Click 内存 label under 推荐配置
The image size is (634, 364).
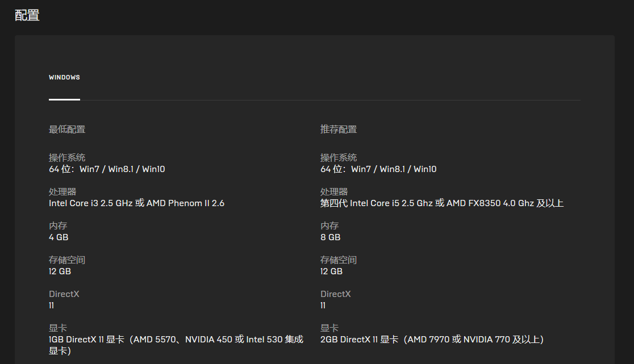point(329,226)
